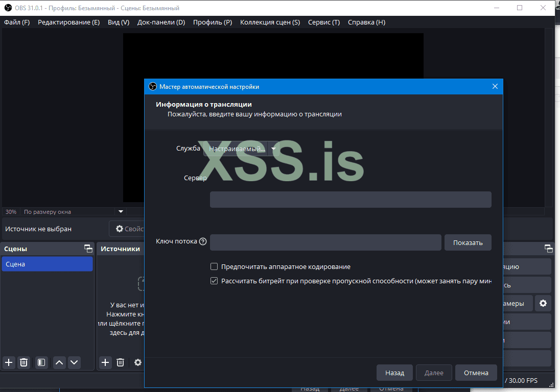The height and width of the screenshot is (392, 560).
Task: Open the Файл (F) menu
Action: 17,22
